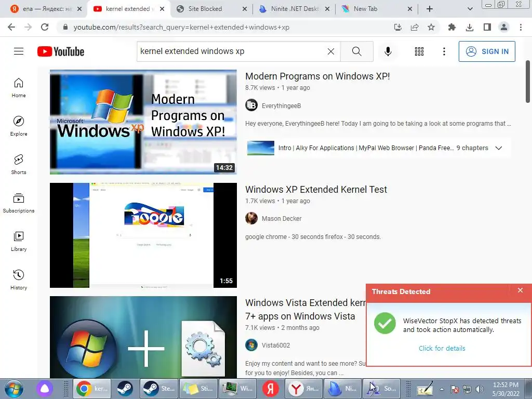Screen dimensions: 532x399
Task: Open Explore in the sidebar
Action: coord(19,126)
